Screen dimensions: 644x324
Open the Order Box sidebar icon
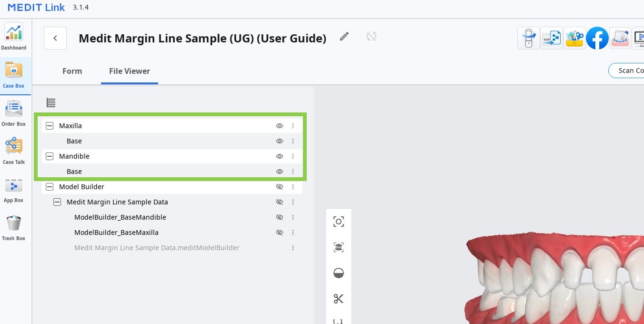(14, 113)
